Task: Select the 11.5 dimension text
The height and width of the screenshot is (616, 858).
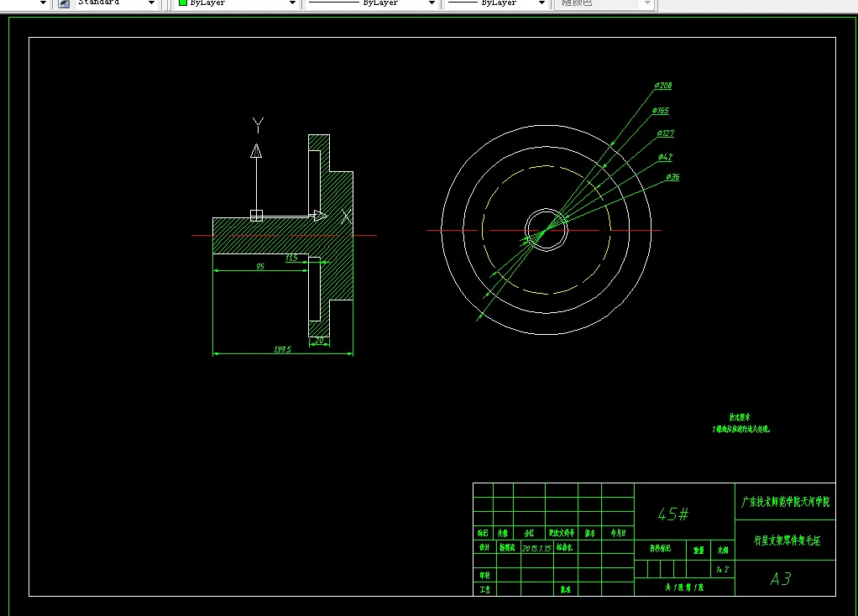Action: point(291,258)
